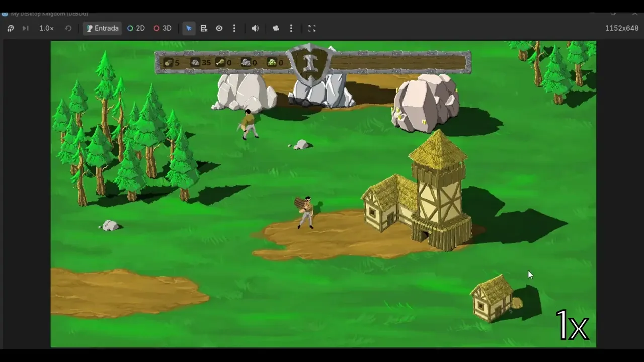Open the 1.0× game speed dropdown
Viewport: 644px width, 362px height.
(x=46, y=28)
